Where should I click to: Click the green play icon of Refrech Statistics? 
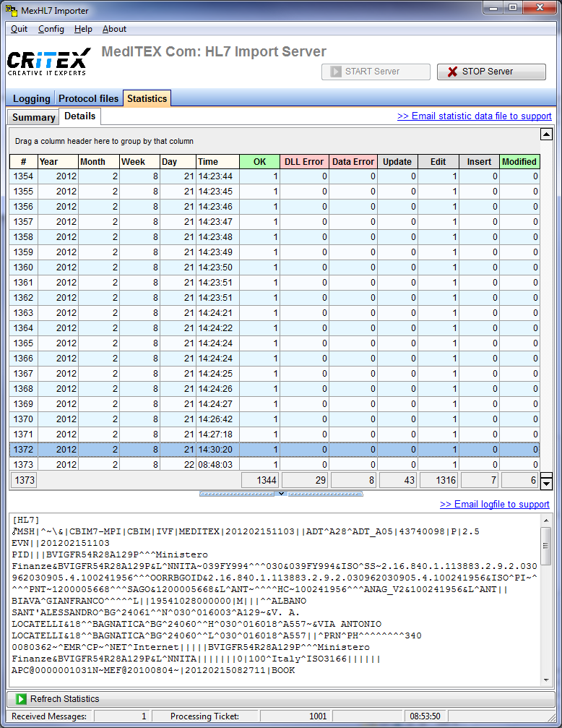tap(21, 699)
